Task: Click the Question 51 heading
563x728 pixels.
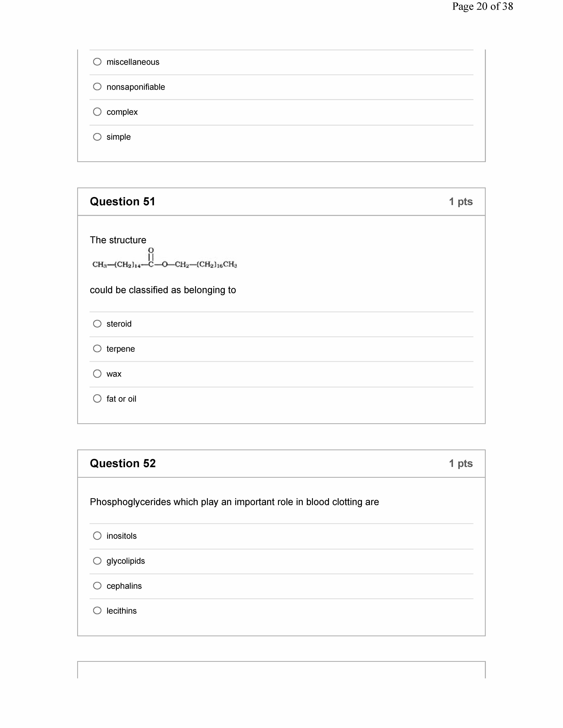Action: 122,202
